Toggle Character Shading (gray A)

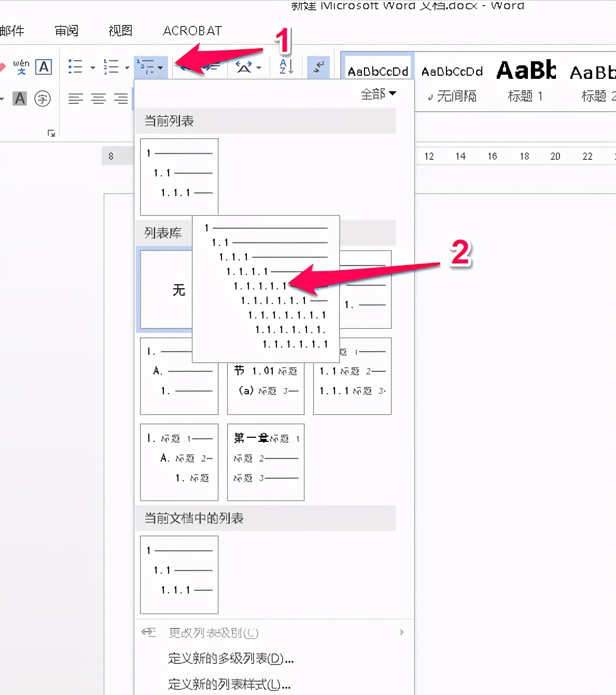click(20, 98)
